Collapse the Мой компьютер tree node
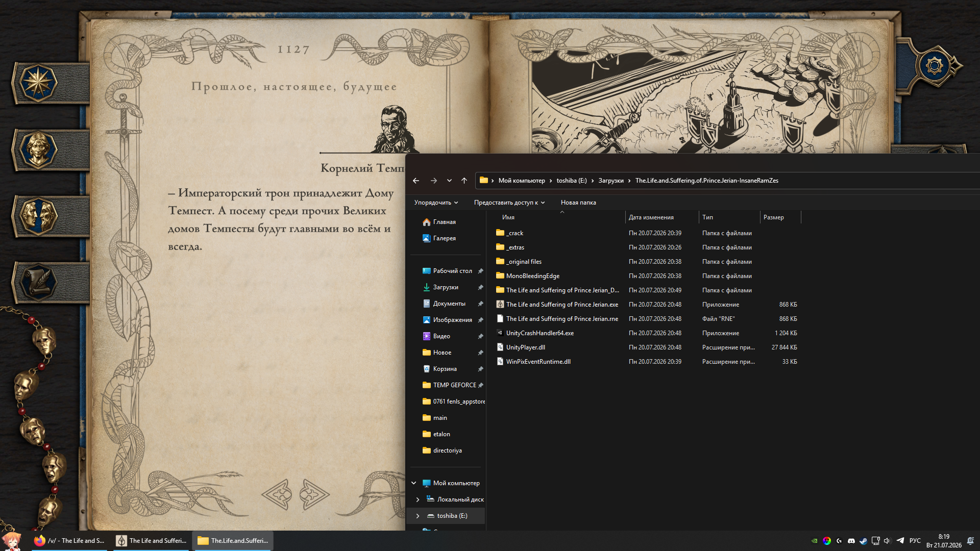 (x=414, y=483)
